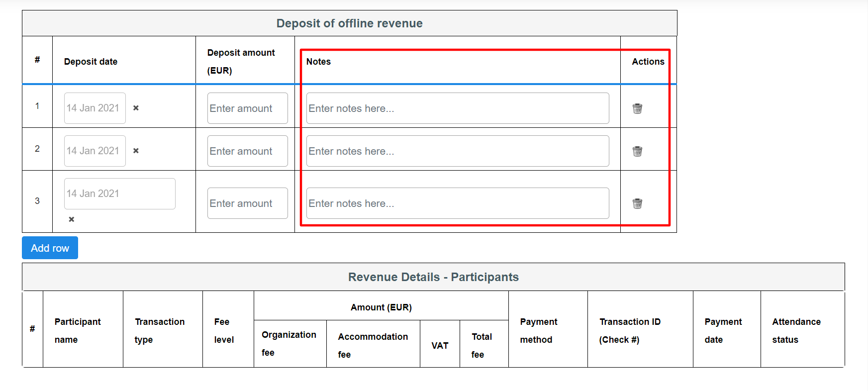Image resolution: width=868 pixels, height=391 pixels.
Task: Open the deposit date picker in row 1
Action: [x=95, y=108]
